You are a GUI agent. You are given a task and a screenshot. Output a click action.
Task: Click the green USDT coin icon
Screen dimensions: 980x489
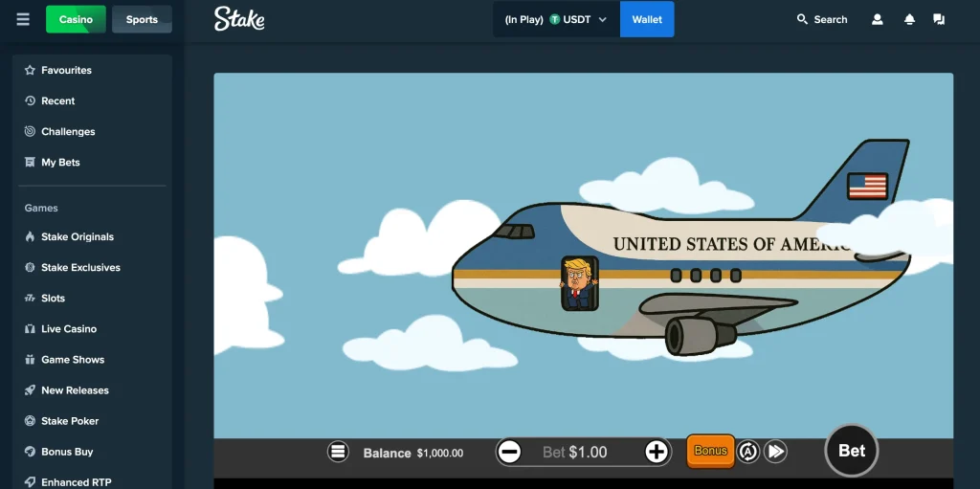pyautogui.click(x=554, y=19)
